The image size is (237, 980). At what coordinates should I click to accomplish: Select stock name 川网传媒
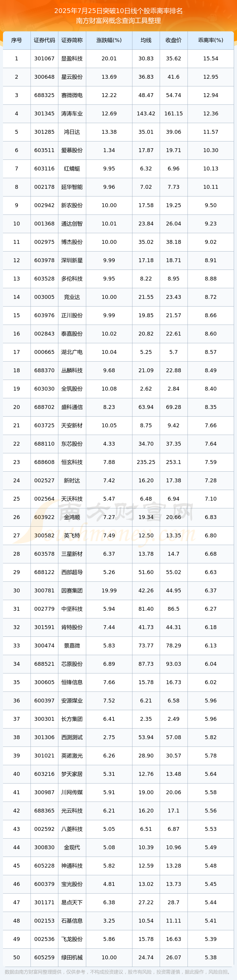pos(72,792)
